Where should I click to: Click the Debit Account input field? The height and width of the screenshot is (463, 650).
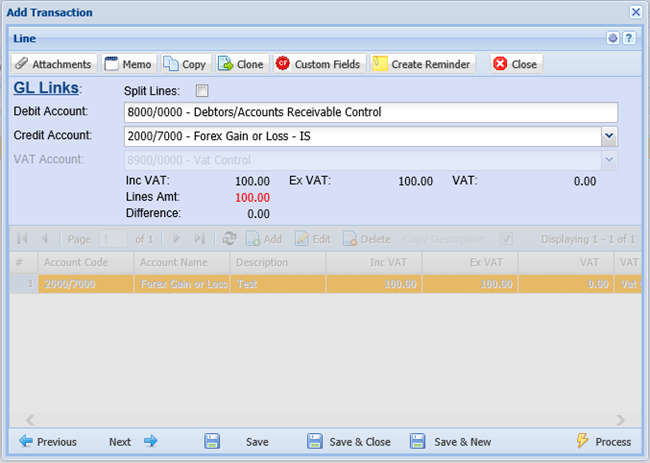click(370, 112)
